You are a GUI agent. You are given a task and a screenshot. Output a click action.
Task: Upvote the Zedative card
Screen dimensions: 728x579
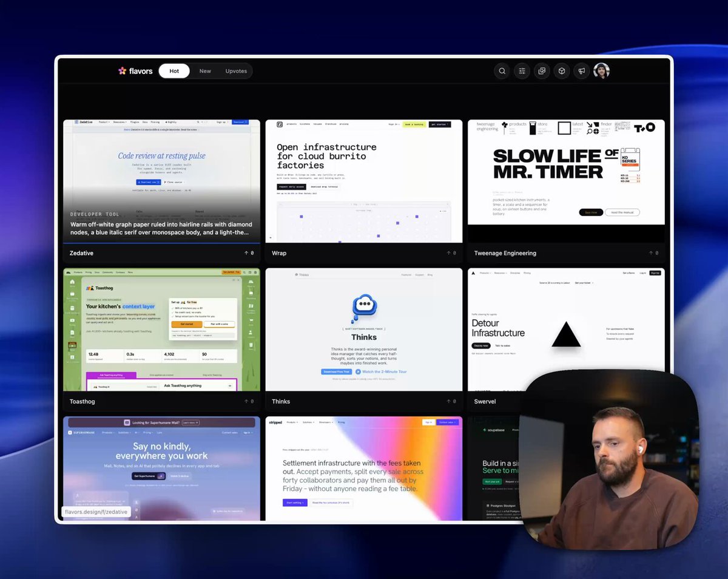pyautogui.click(x=249, y=253)
